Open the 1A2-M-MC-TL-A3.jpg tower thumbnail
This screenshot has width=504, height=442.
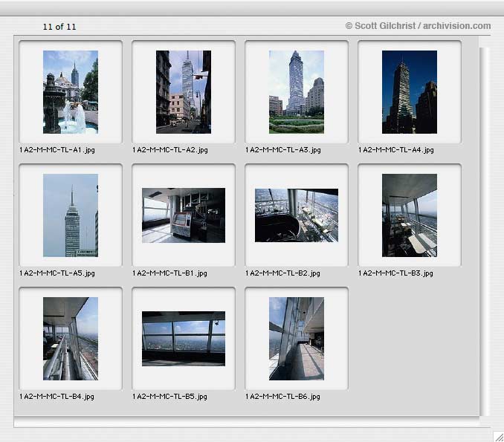(x=297, y=92)
